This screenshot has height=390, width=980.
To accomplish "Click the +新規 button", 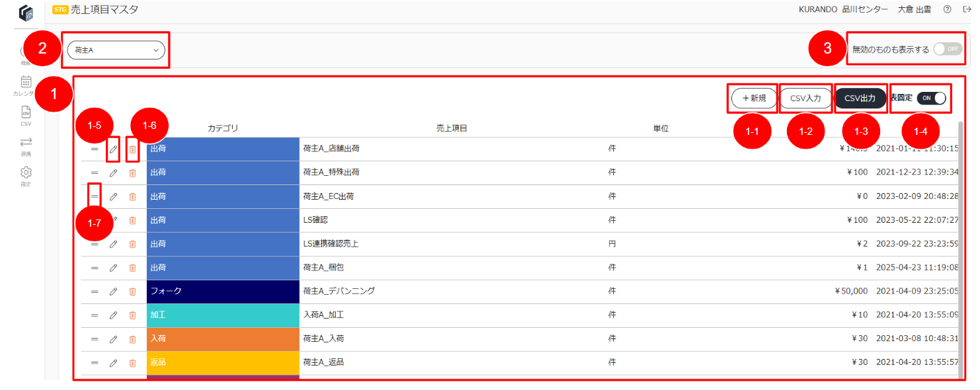I will pyautogui.click(x=754, y=98).
